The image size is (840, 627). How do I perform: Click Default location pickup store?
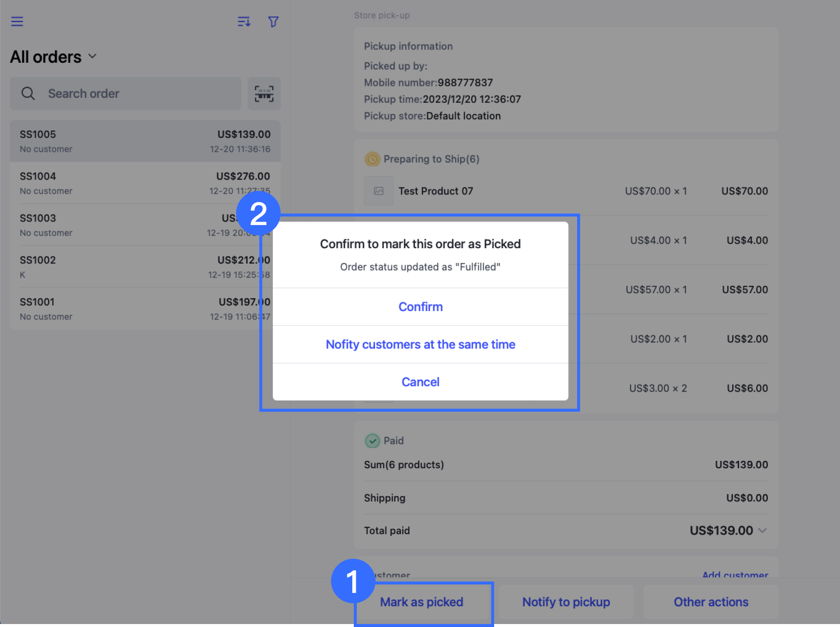pos(463,116)
